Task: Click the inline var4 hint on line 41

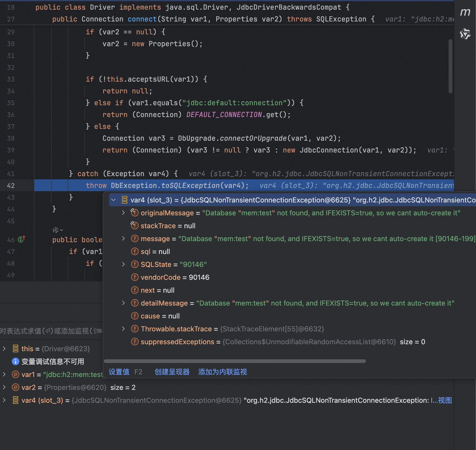Action: 321,174
